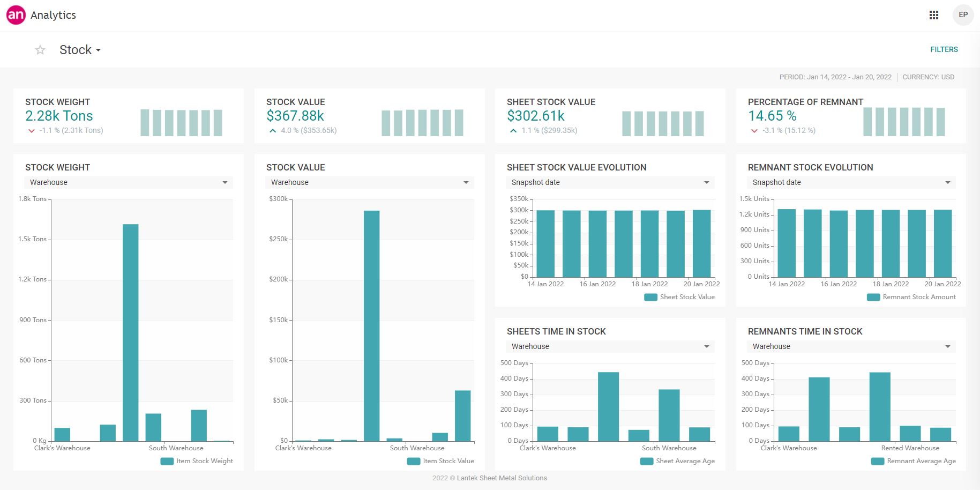Open the Stock dashboard selector menu

[80, 50]
